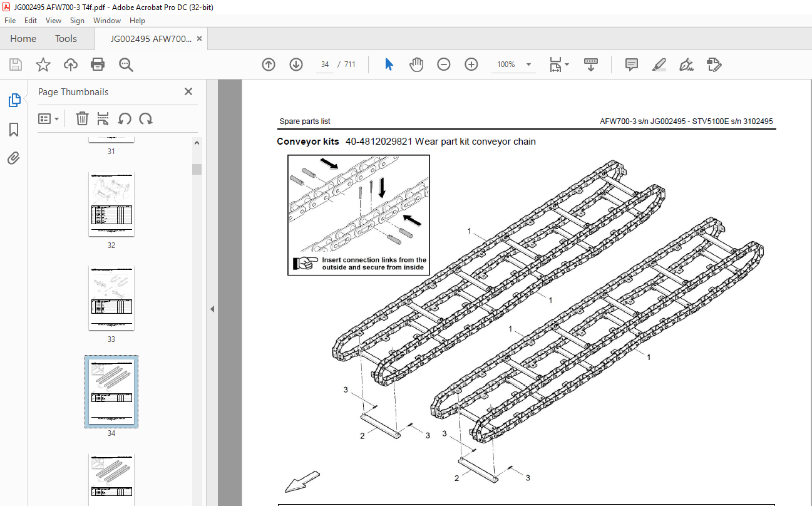Click the thumbnails panel scrollbar thumb
The width and height of the screenshot is (812, 506).
(197, 169)
